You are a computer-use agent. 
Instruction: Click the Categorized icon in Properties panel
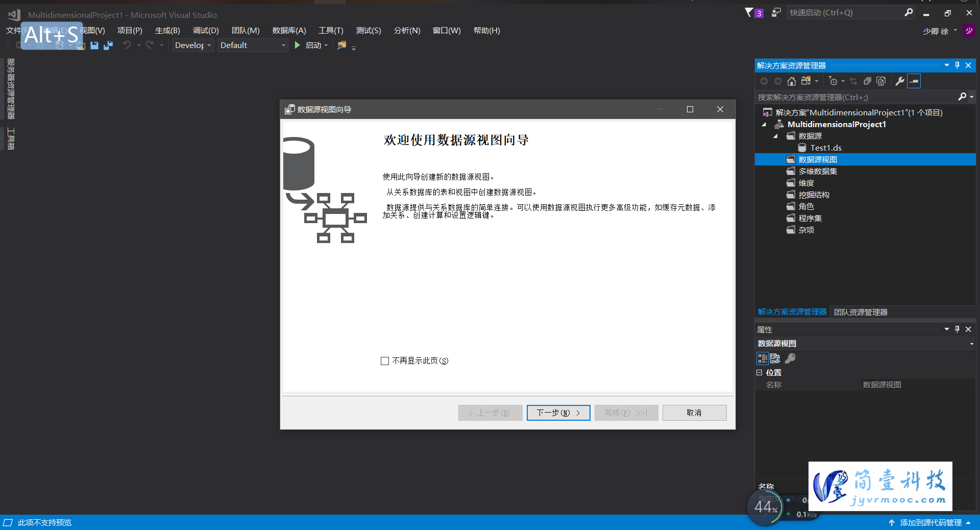[762, 358]
